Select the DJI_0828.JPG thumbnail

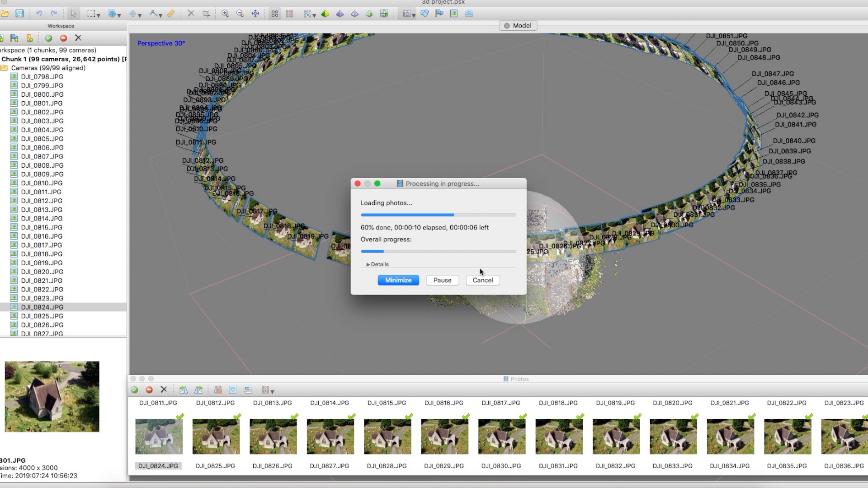[387, 436]
